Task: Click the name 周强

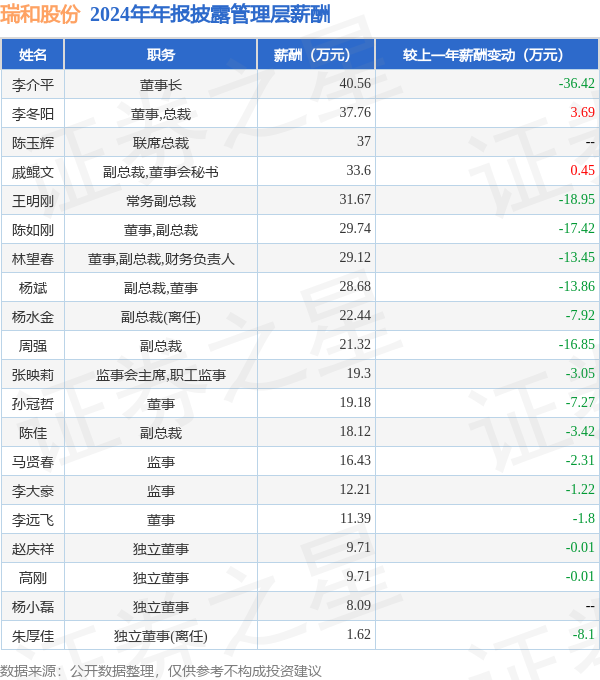Action: 33,346
